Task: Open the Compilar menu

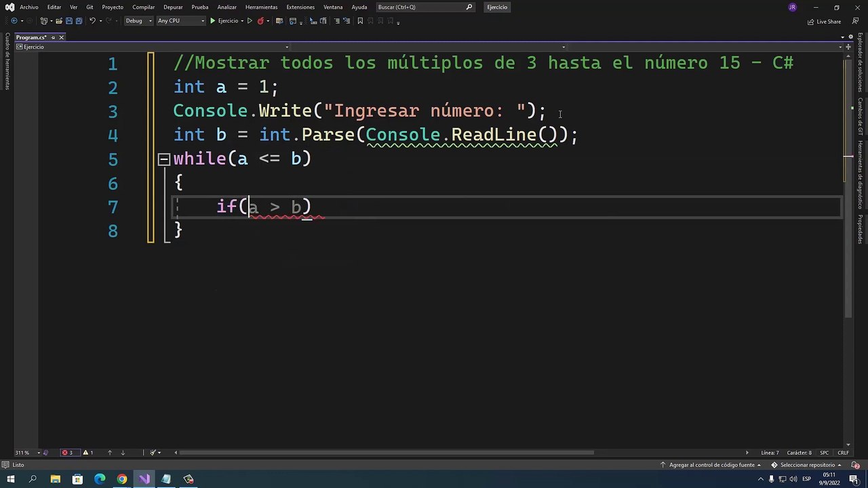Action: (x=144, y=7)
